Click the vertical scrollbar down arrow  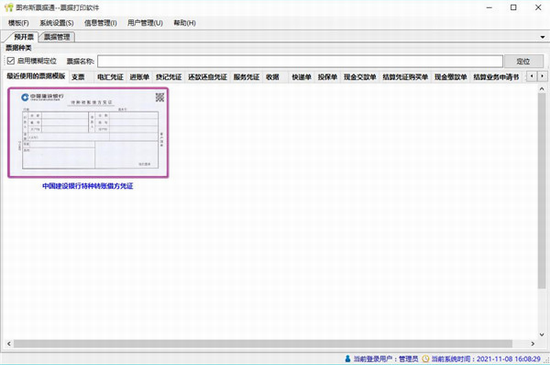coord(542,334)
